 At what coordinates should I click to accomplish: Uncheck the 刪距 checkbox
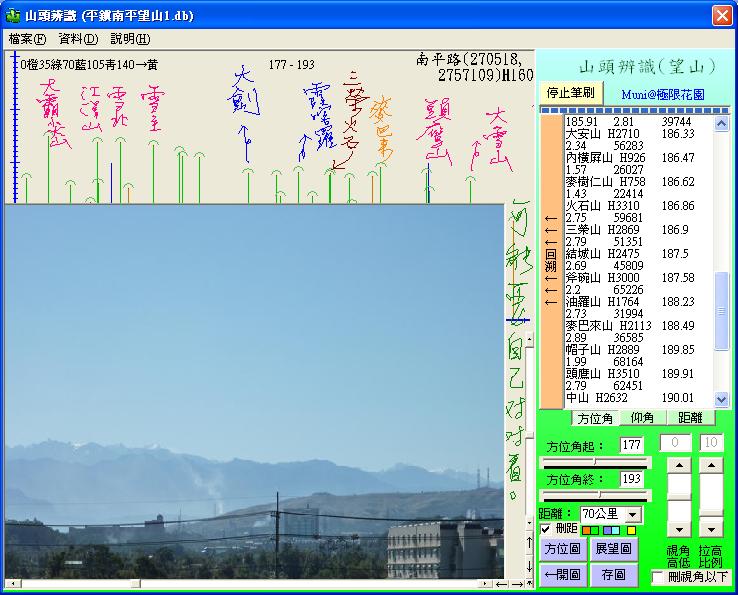pyautogui.click(x=546, y=529)
